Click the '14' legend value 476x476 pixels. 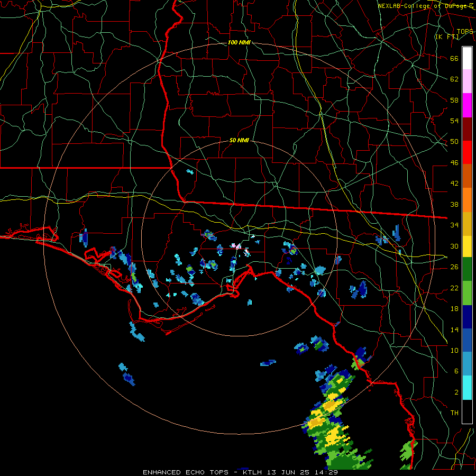[x=454, y=329]
